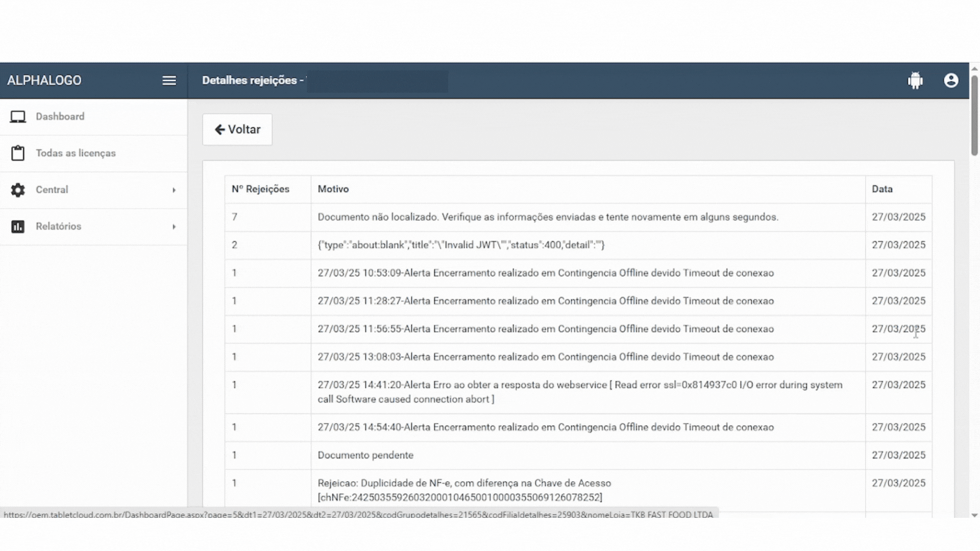The width and height of the screenshot is (980, 551).
Task: Click the Relatórios bar chart icon
Action: click(18, 227)
